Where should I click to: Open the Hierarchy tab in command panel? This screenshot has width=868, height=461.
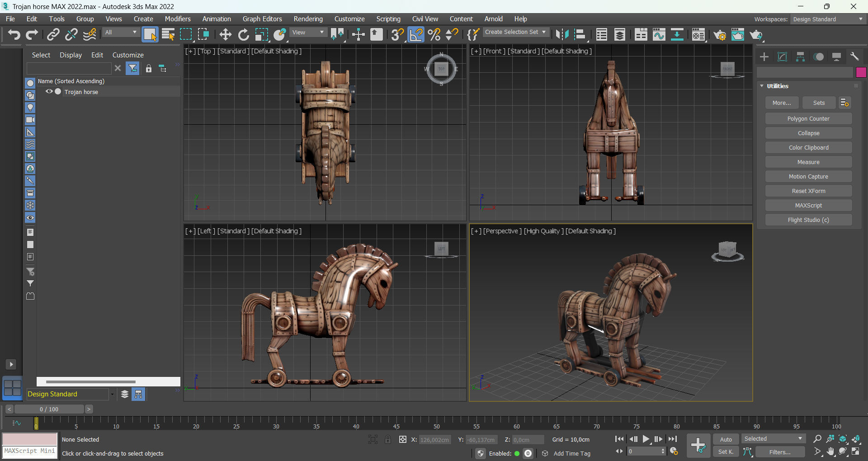coord(800,56)
